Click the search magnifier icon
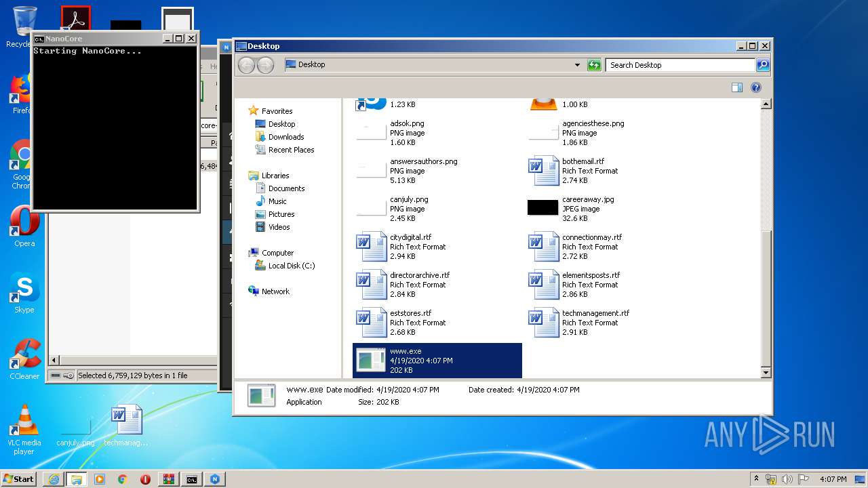868x488 pixels. point(763,65)
